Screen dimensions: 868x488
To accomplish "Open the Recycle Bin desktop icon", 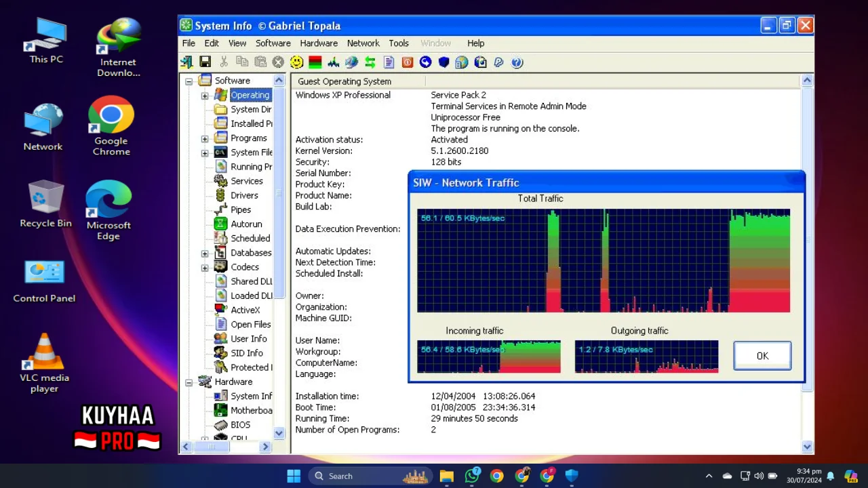I will [45, 204].
